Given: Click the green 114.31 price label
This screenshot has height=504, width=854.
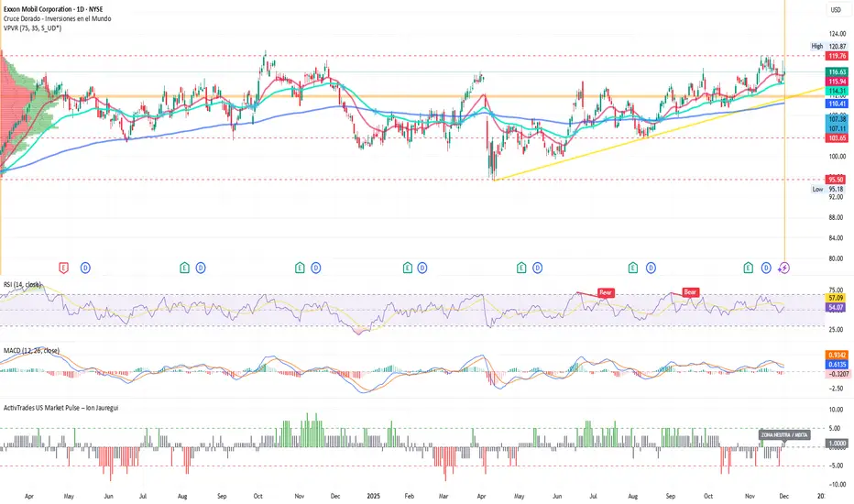Looking at the screenshot, I should pos(838,91).
